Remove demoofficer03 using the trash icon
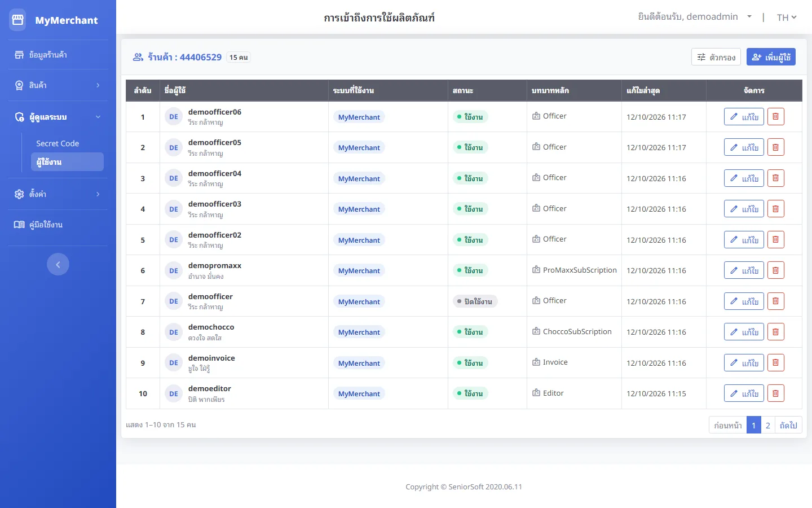812x508 pixels. coord(775,209)
